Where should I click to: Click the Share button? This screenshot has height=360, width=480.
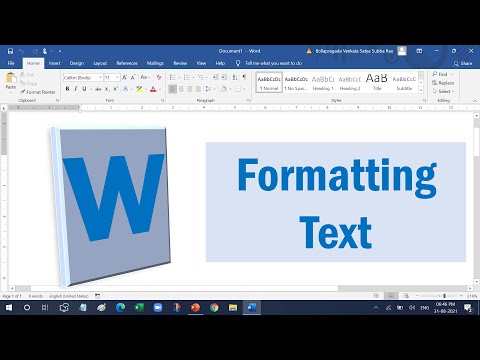463,63
